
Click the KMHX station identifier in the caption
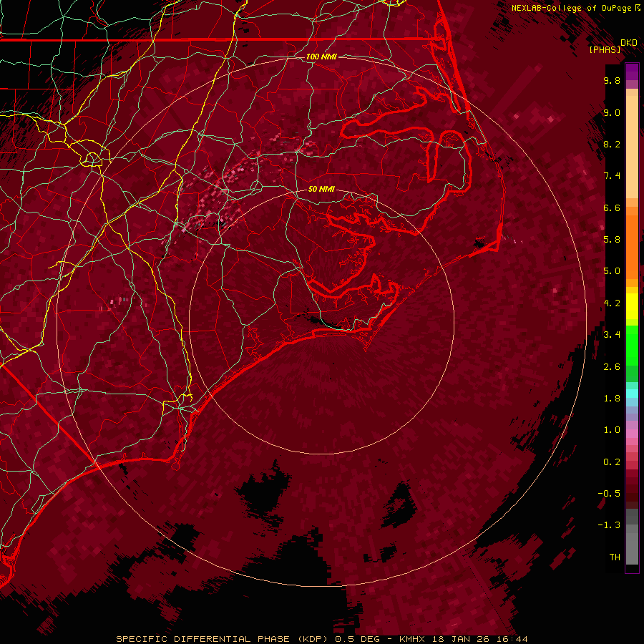[x=412, y=639]
